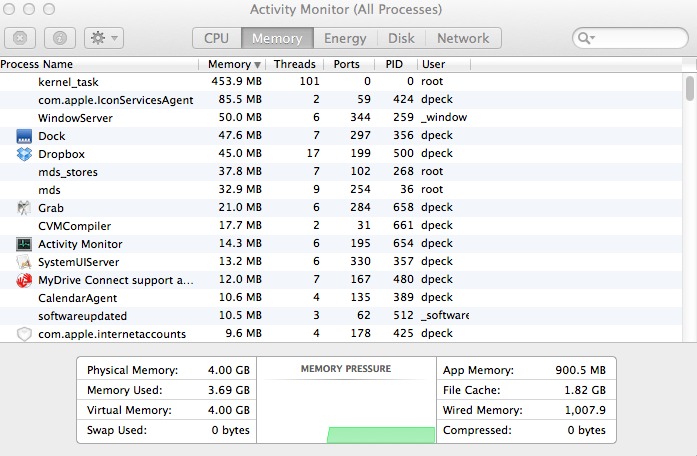697x456 pixels.
Task: Click the Quit Process toolbar button
Action: [20, 38]
